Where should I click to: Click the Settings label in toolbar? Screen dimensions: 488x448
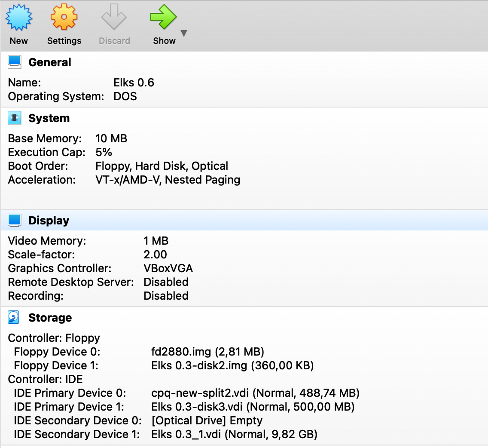(x=64, y=41)
